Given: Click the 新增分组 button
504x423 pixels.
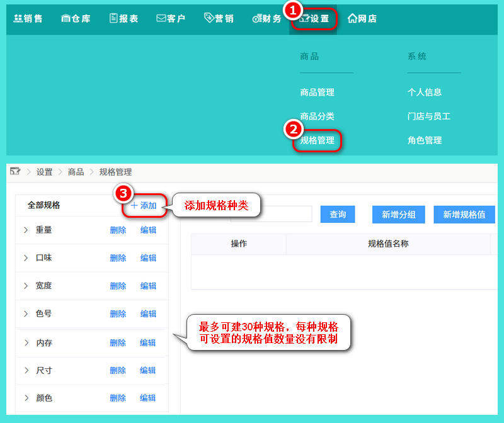Looking at the screenshot, I should pyautogui.click(x=398, y=215).
